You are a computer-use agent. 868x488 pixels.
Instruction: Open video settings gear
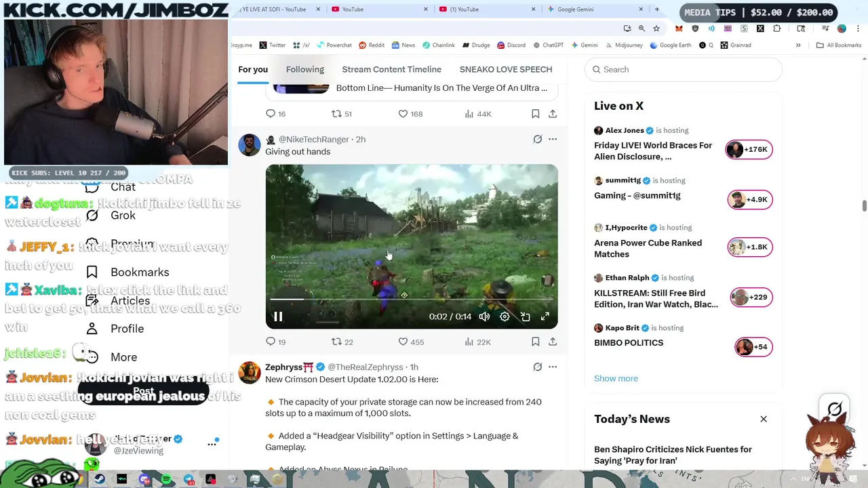click(505, 317)
